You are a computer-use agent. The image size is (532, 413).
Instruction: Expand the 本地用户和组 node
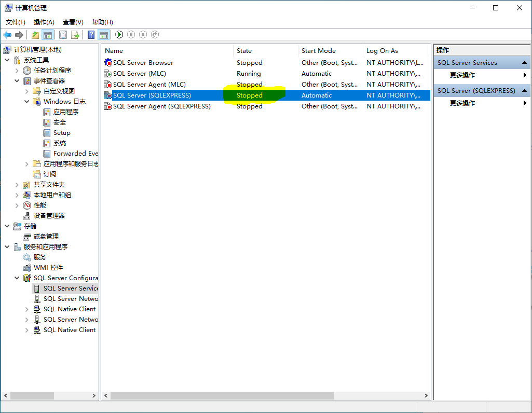17,195
